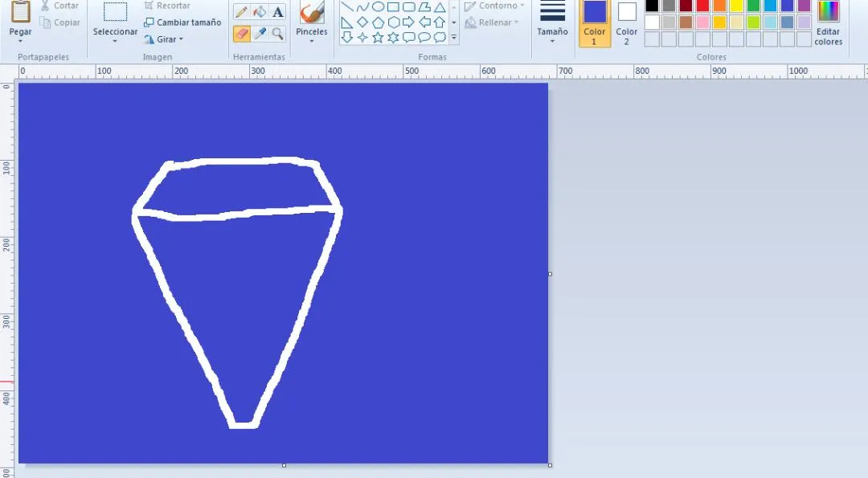This screenshot has height=478, width=868.
Task: Choose the rounded rectangular callout shape
Action: click(x=409, y=38)
